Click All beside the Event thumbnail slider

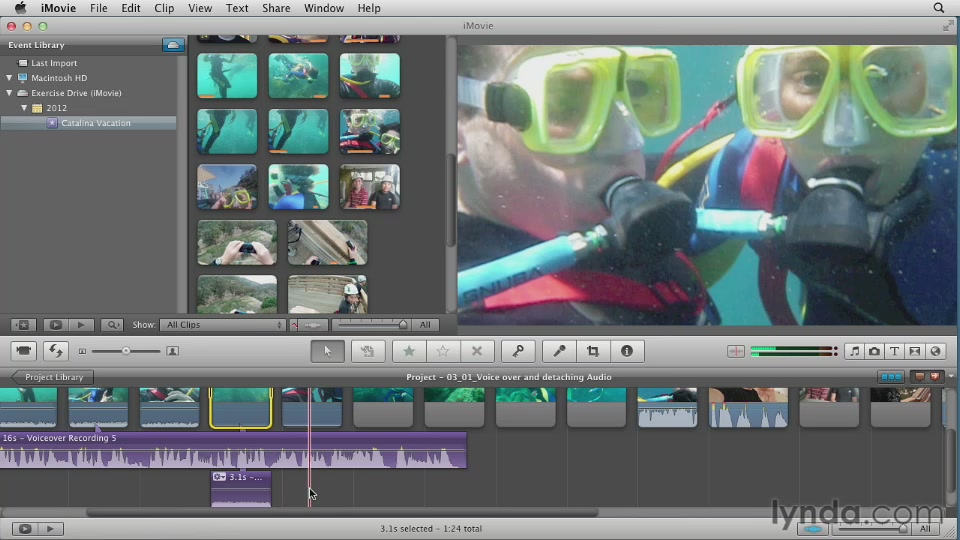[425, 325]
